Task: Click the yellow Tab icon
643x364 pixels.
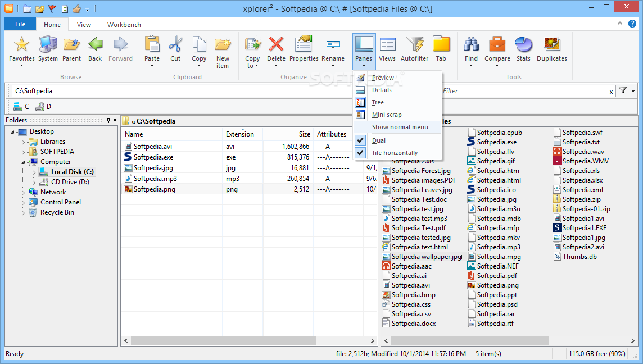Action: (x=441, y=44)
